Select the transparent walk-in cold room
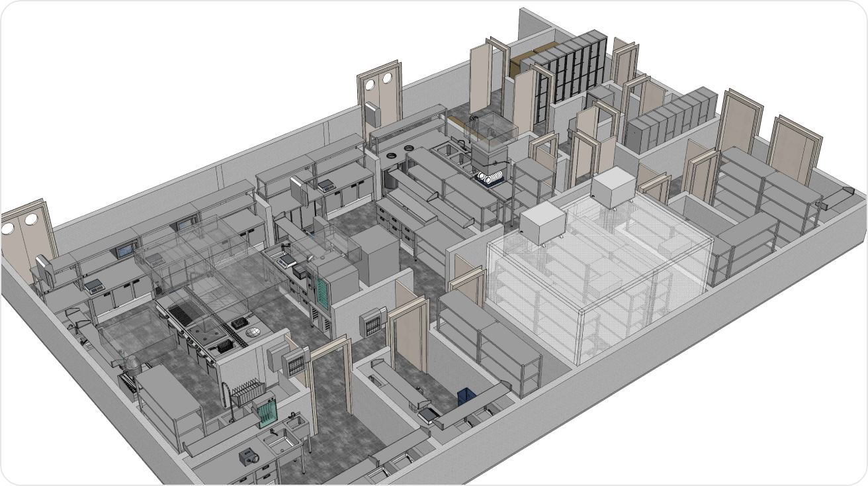868x486 pixels. point(599,278)
